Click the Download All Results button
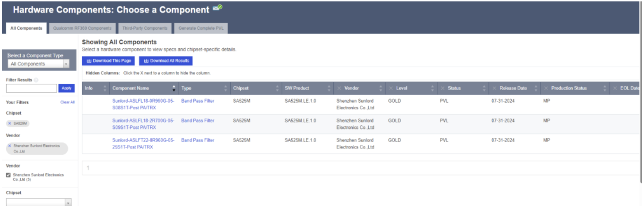The image size is (644, 213). (x=166, y=61)
